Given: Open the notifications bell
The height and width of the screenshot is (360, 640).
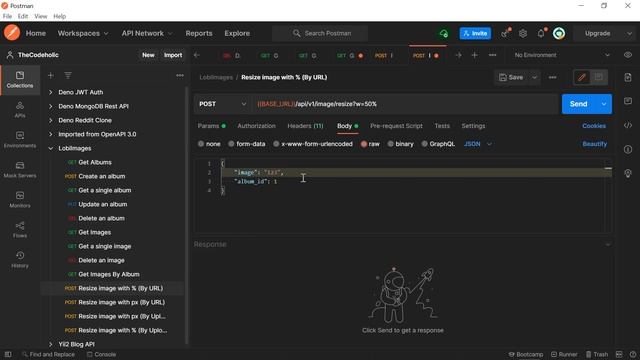Looking at the screenshot, I should coord(541,33).
